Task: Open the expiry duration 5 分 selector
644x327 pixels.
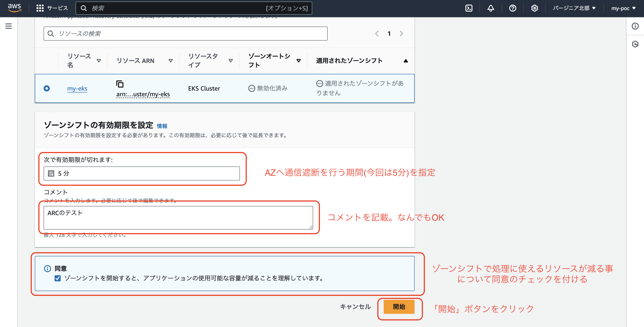Action: [142, 173]
